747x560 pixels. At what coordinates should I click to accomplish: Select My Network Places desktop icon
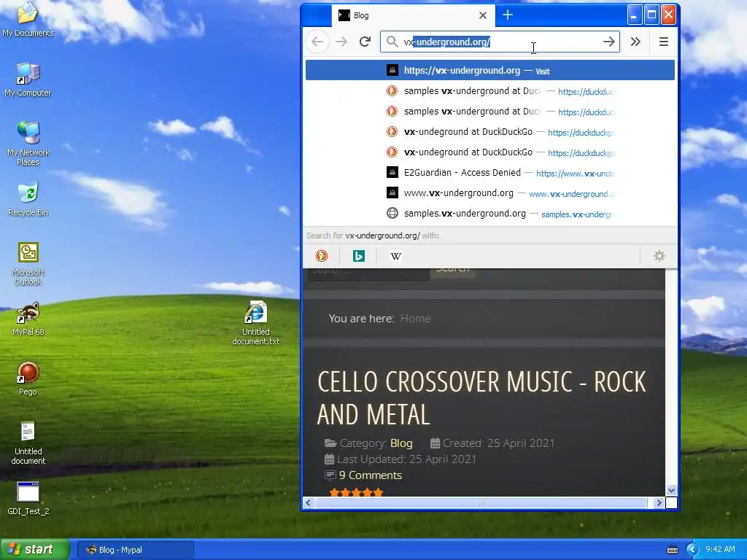click(x=28, y=144)
